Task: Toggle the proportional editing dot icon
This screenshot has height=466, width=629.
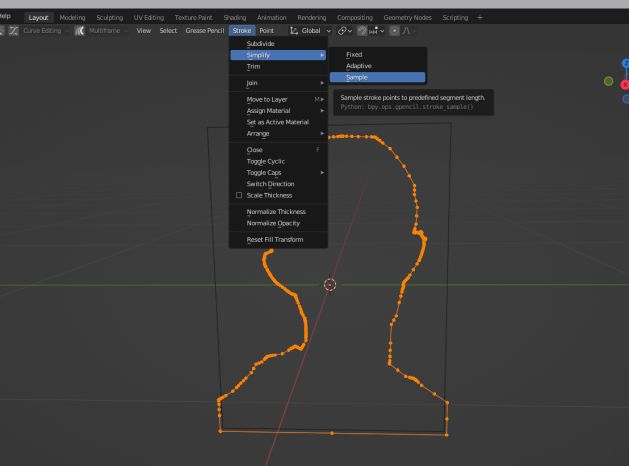Action: tap(394, 30)
